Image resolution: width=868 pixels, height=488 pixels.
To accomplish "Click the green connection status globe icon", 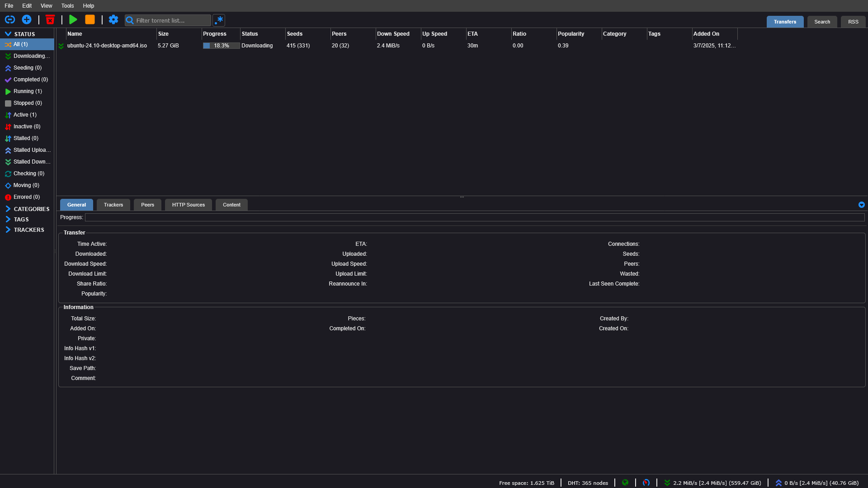I will [625, 483].
